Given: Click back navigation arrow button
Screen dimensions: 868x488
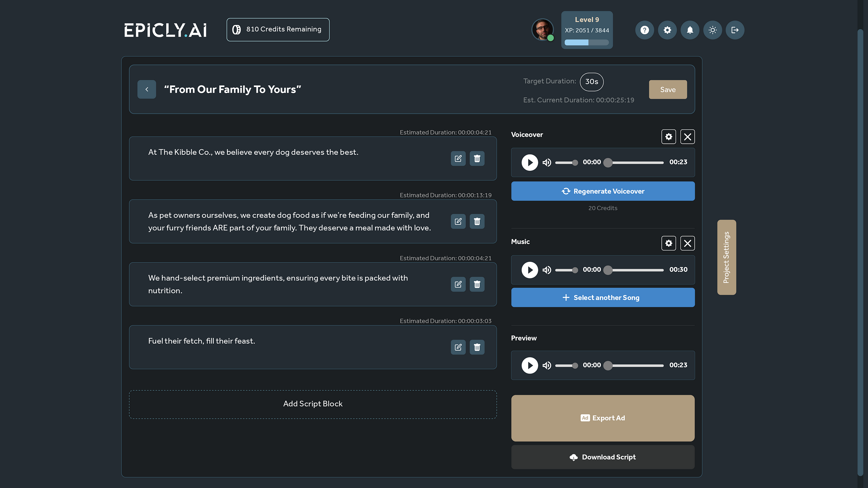Looking at the screenshot, I should (146, 89).
